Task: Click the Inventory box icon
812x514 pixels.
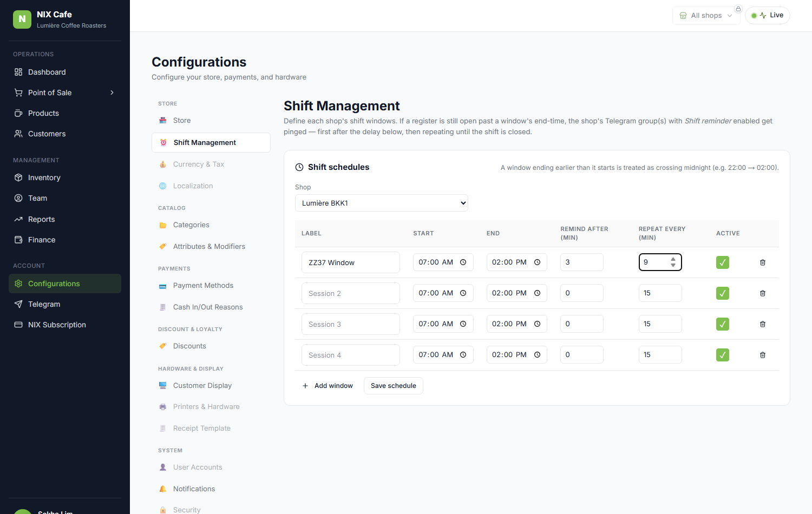Action: click(18, 177)
